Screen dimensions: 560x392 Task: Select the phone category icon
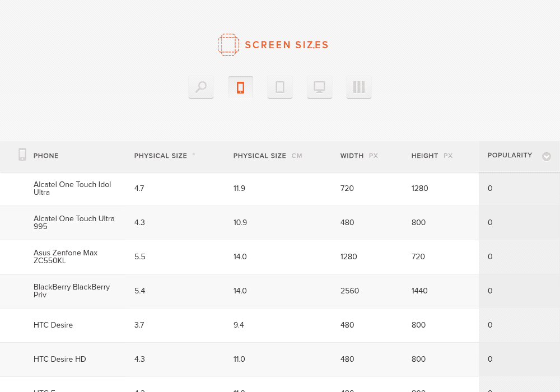coord(241,87)
